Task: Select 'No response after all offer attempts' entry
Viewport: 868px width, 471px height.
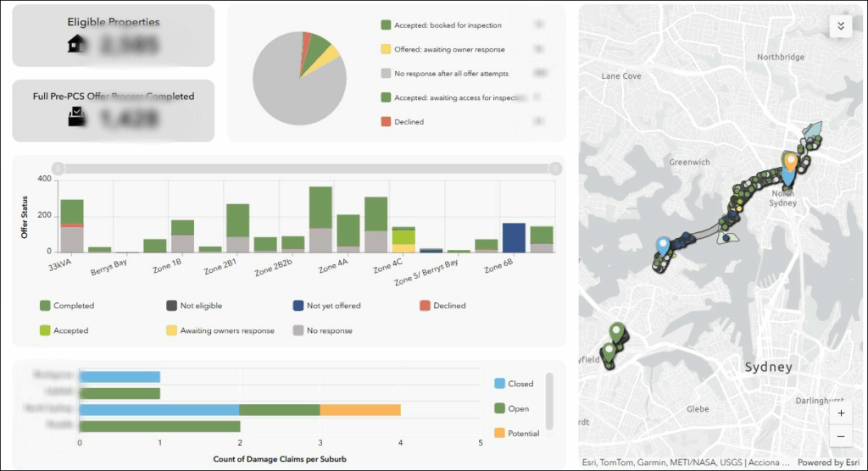Action: [445, 73]
